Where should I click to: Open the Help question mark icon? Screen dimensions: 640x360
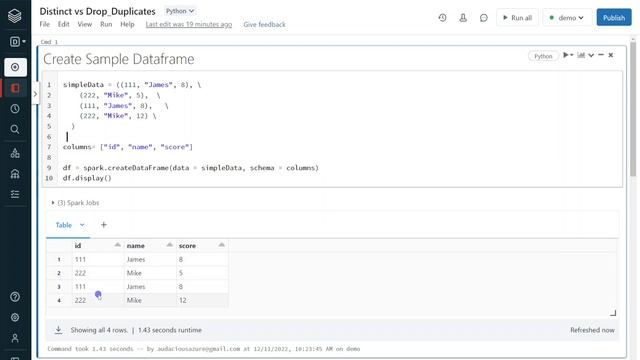click(x=15, y=297)
